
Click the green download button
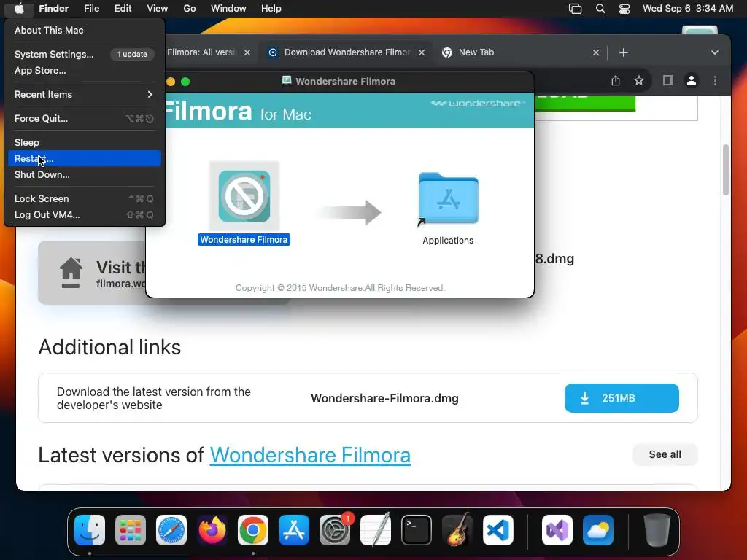point(585,103)
